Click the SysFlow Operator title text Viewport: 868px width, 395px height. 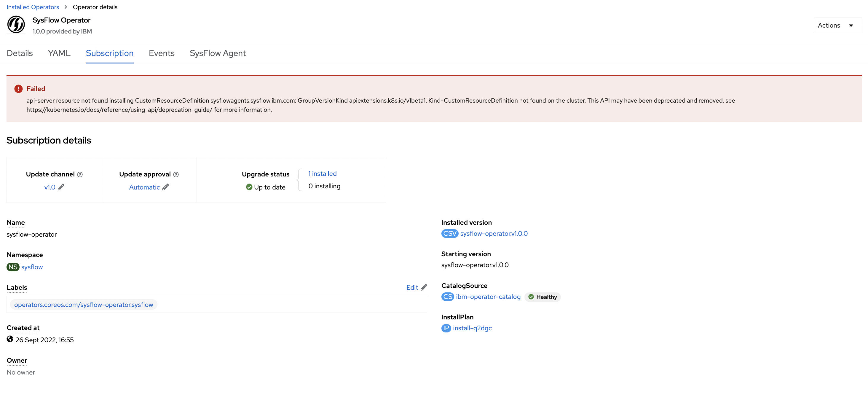(61, 20)
